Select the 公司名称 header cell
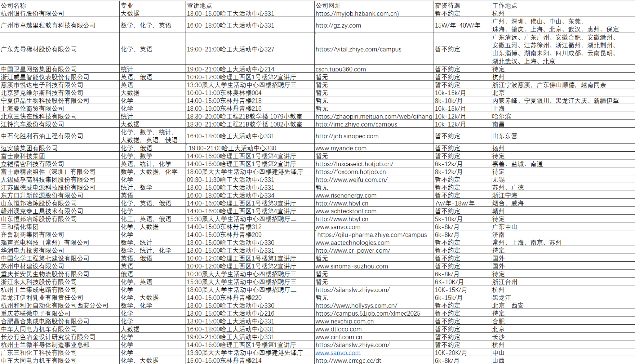635x364 pixels. click(14, 6)
